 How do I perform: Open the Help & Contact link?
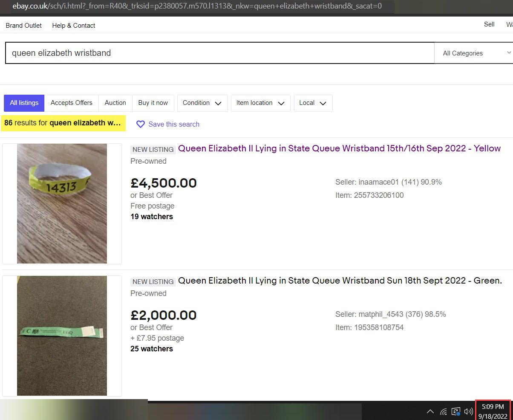74,26
